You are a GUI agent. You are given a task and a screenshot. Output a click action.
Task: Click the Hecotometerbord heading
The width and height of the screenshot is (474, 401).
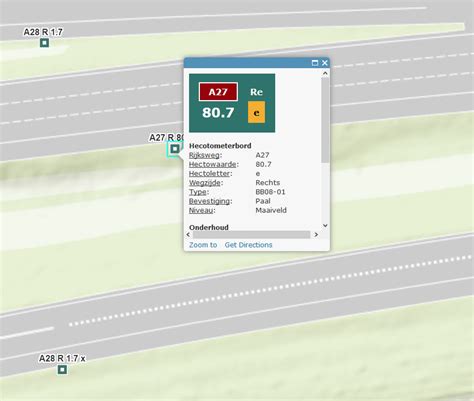click(x=220, y=146)
